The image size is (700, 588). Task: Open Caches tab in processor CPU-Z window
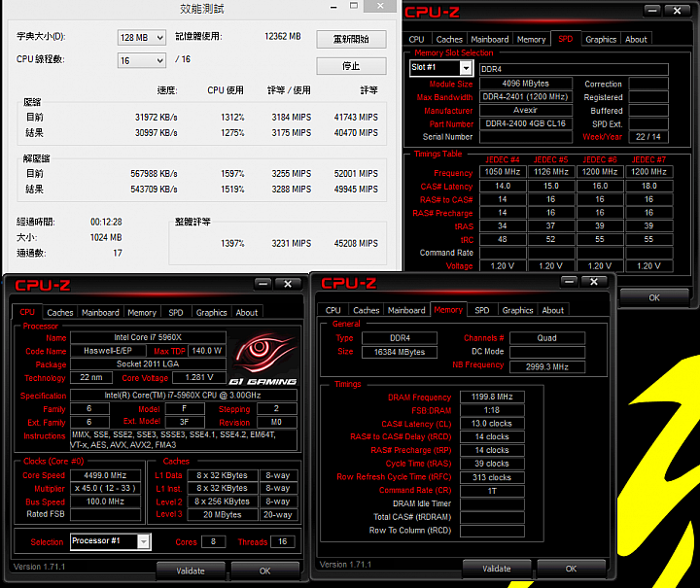[x=60, y=313]
